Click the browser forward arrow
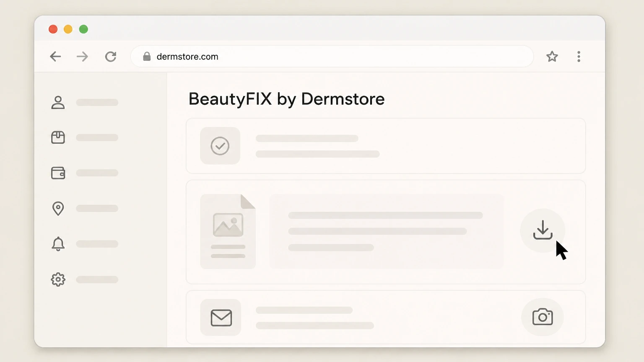 (83, 57)
